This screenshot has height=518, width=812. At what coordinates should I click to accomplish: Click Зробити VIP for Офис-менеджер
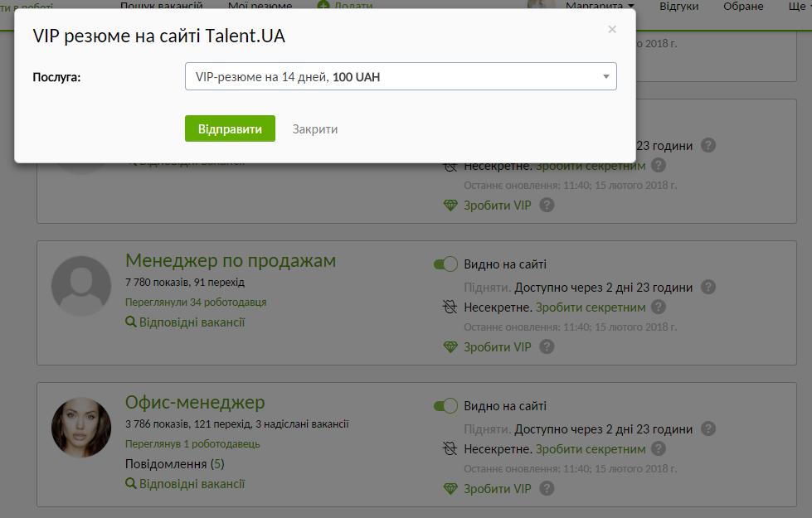[497, 489]
